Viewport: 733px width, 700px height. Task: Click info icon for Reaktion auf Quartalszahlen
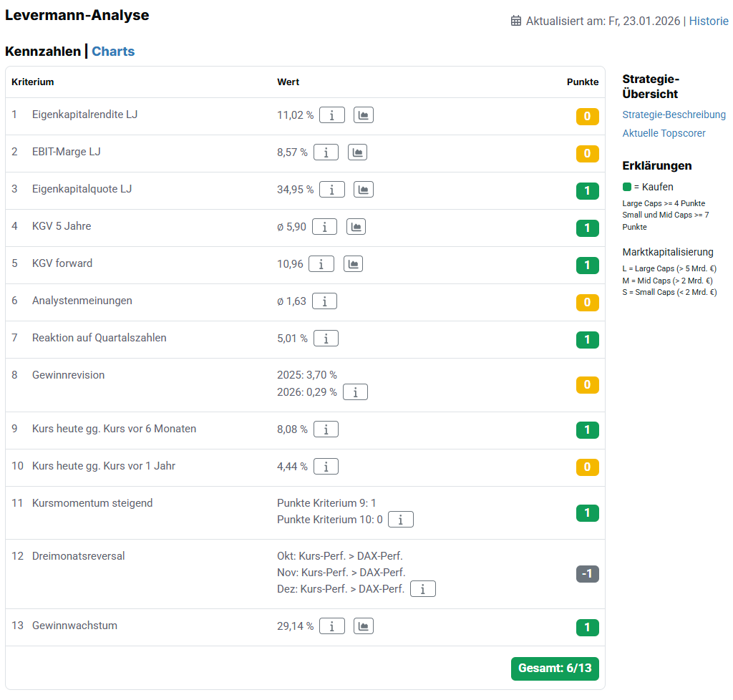(x=326, y=339)
